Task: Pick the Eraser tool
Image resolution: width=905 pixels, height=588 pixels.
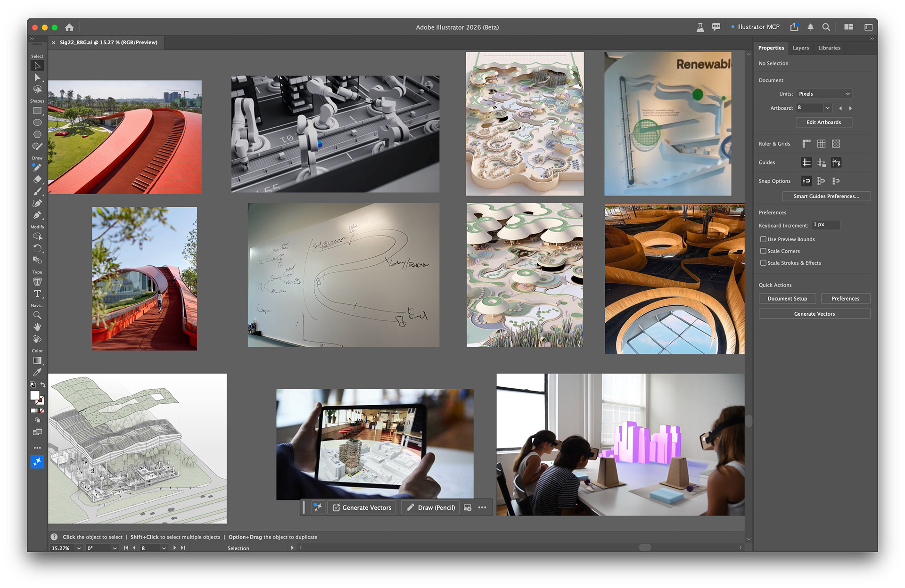Action: click(x=38, y=180)
